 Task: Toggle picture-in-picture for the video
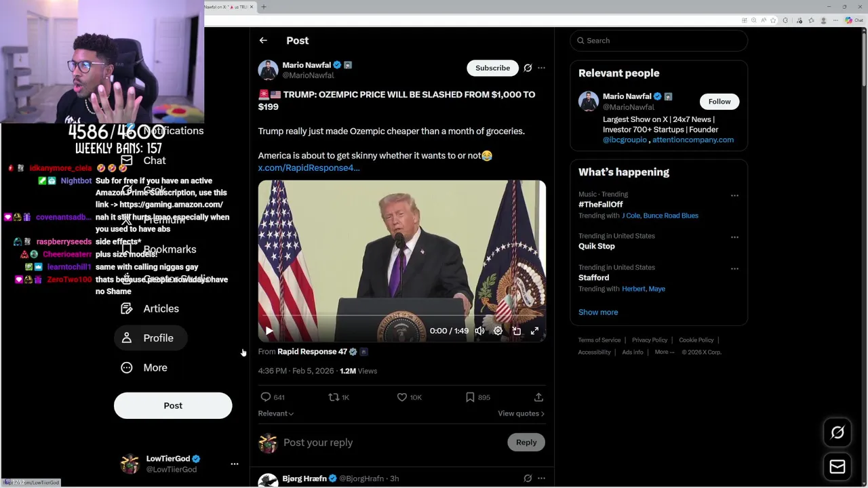pyautogui.click(x=516, y=331)
